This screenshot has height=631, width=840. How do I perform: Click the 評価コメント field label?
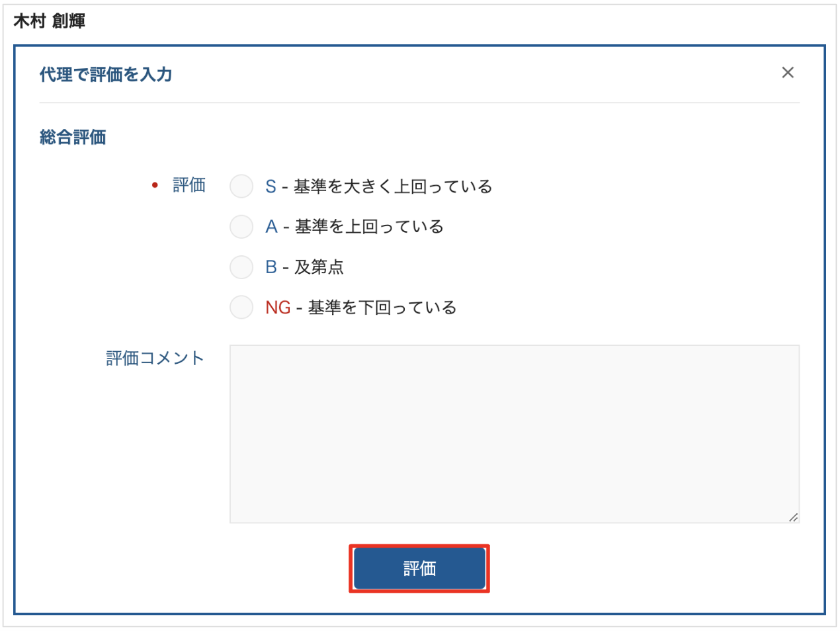pos(155,358)
